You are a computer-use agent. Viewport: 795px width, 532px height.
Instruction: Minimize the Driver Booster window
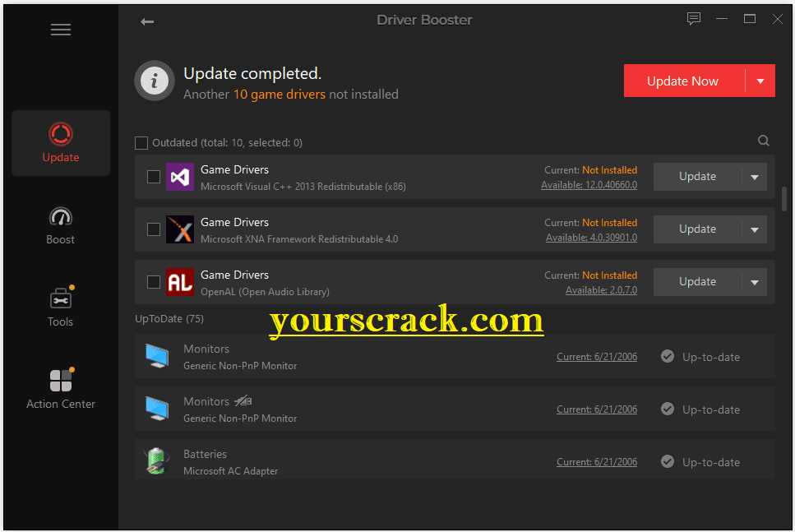coord(722,19)
